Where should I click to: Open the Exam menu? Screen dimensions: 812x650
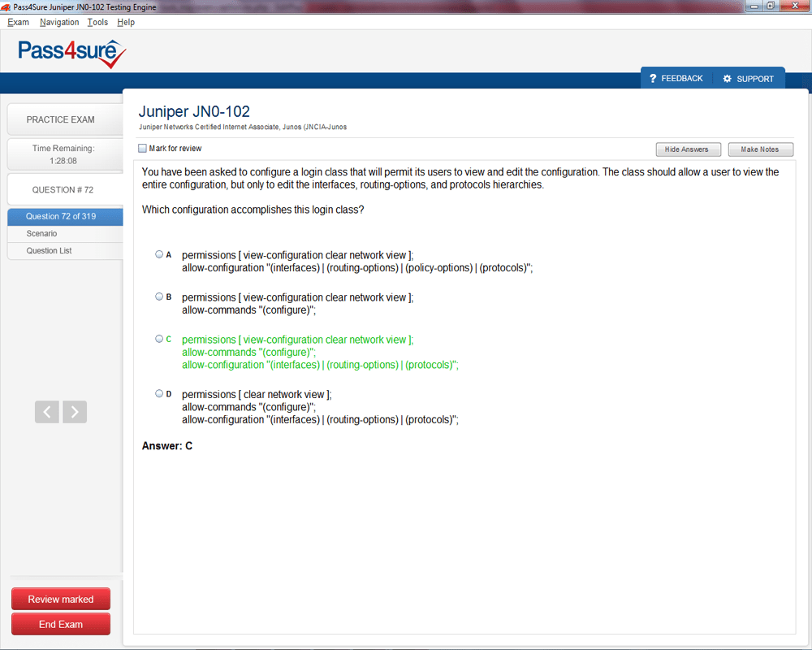[18, 22]
